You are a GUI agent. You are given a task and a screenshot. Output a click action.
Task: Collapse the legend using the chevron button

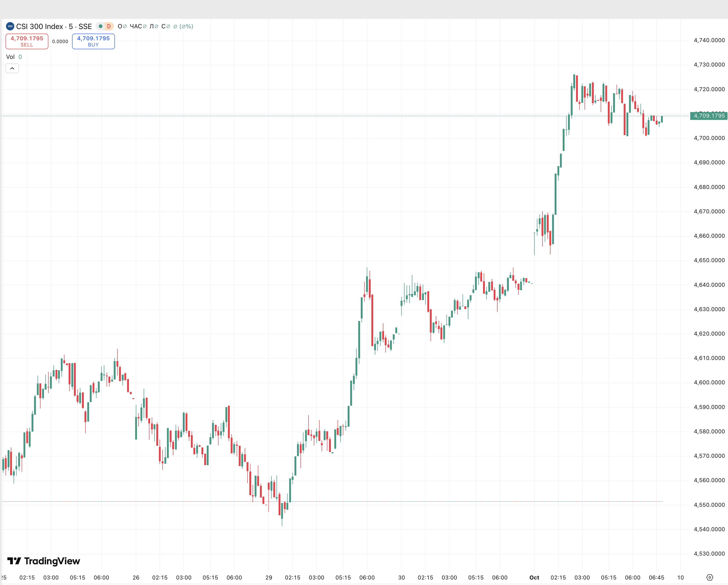(x=12, y=68)
